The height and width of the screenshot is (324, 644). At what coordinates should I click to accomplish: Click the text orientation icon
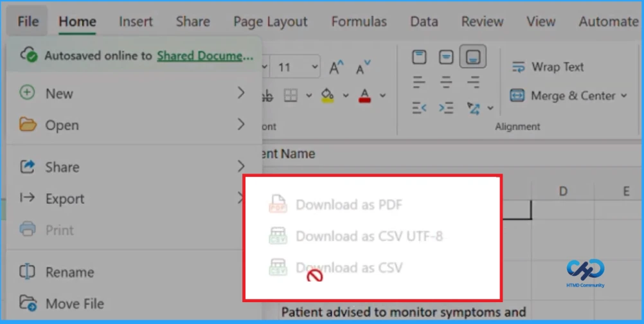[473, 108]
